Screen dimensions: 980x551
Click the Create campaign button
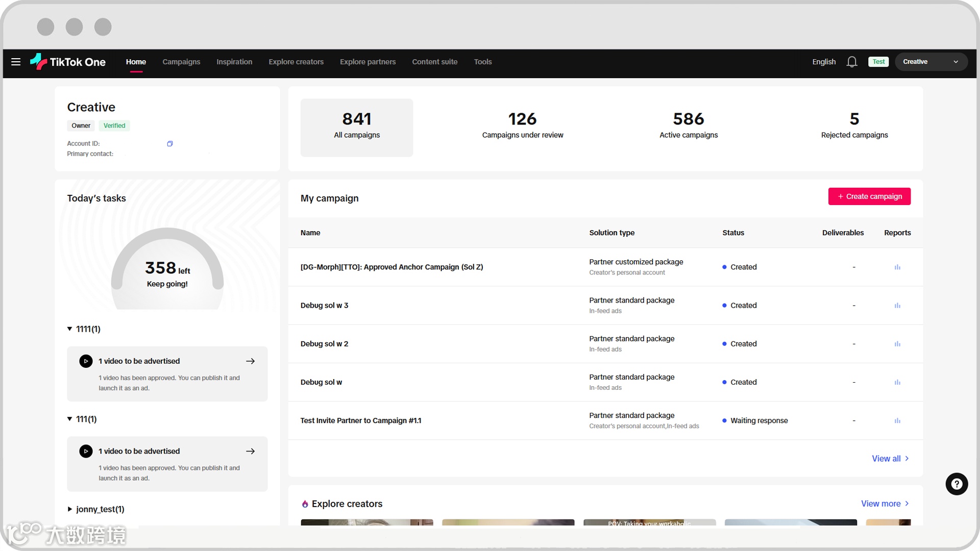click(869, 196)
